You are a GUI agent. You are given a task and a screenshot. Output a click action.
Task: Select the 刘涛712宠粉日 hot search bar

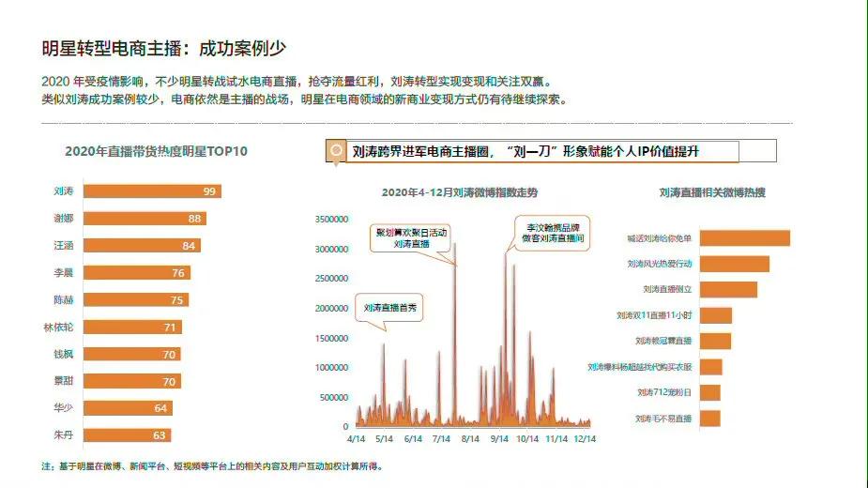click(710, 392)
